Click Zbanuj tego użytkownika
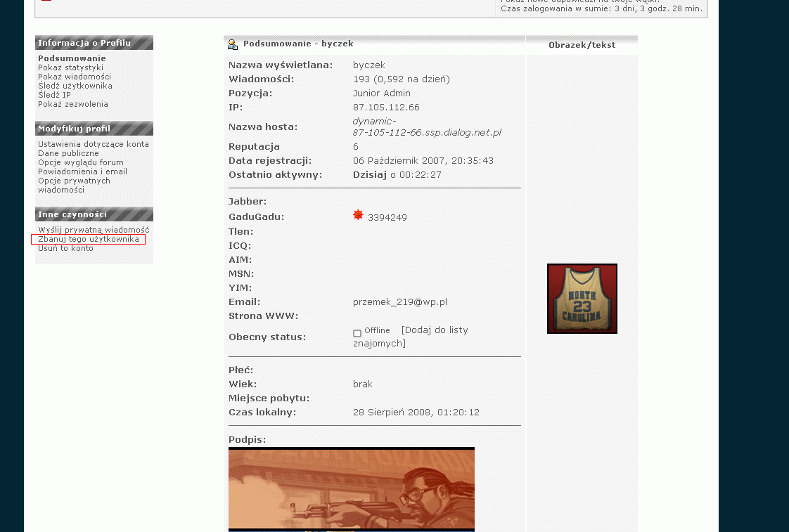Viewport: 789px width, 532px height. coord(89,240)
